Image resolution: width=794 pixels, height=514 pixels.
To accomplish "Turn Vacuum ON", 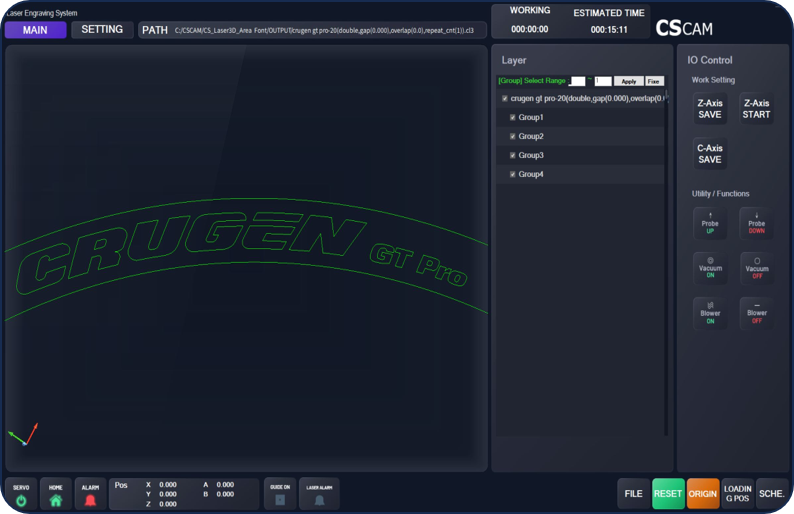I will (710, 268).
